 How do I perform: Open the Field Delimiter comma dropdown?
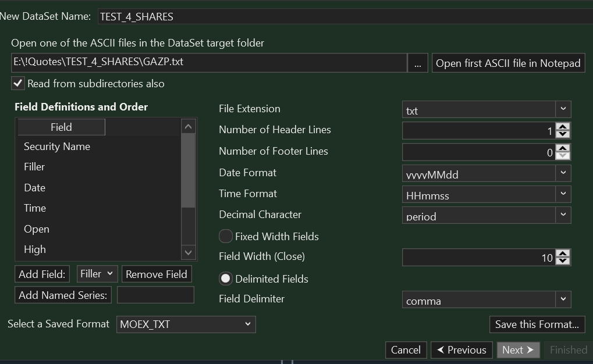point(563,299)
